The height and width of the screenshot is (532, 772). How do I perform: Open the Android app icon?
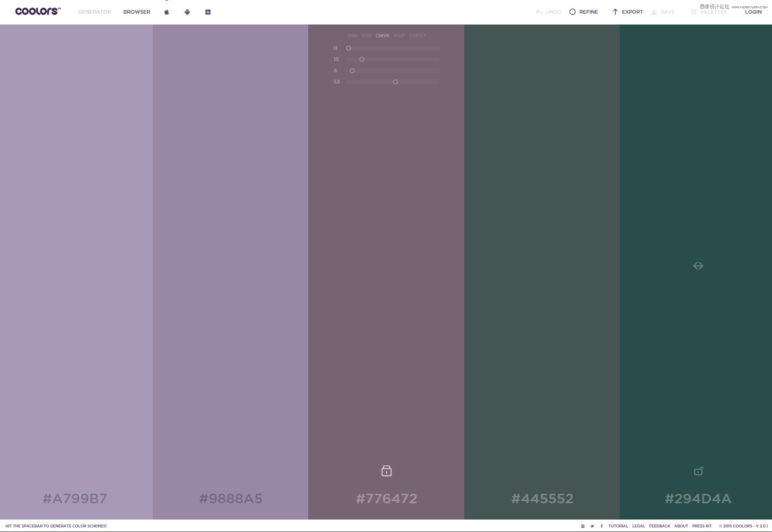pyautogui.click(x=187, y=12)
